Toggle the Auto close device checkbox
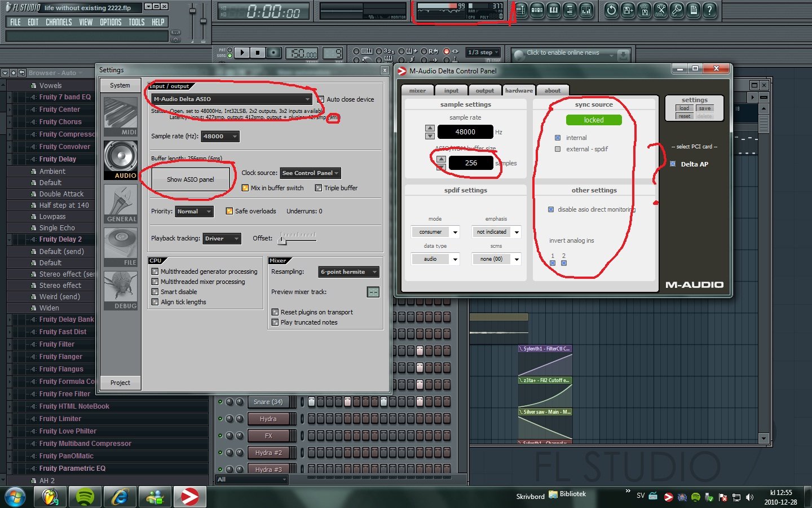Screen dimensions: 812x508 click(321, 99)
